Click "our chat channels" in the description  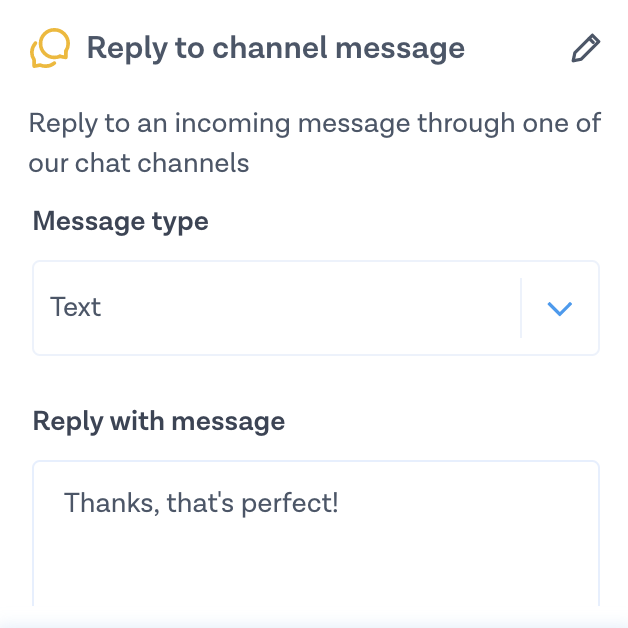tap(139, 163)
